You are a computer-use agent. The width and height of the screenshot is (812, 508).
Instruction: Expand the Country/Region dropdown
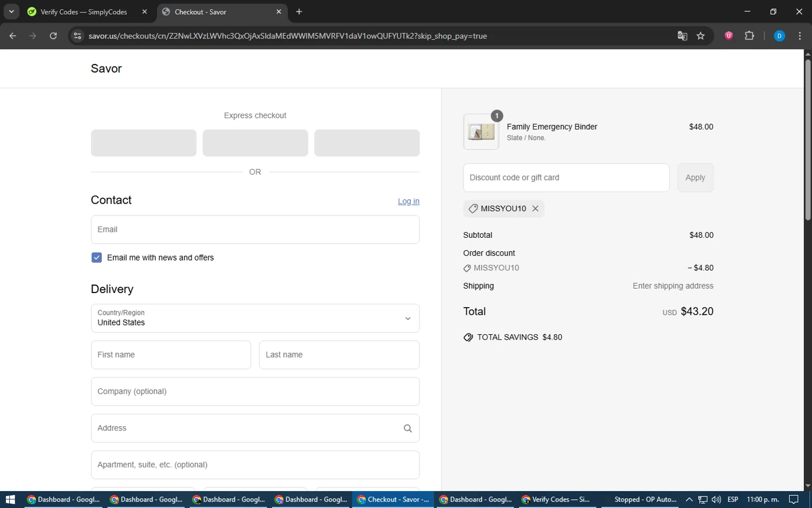(x=255, y=318)
